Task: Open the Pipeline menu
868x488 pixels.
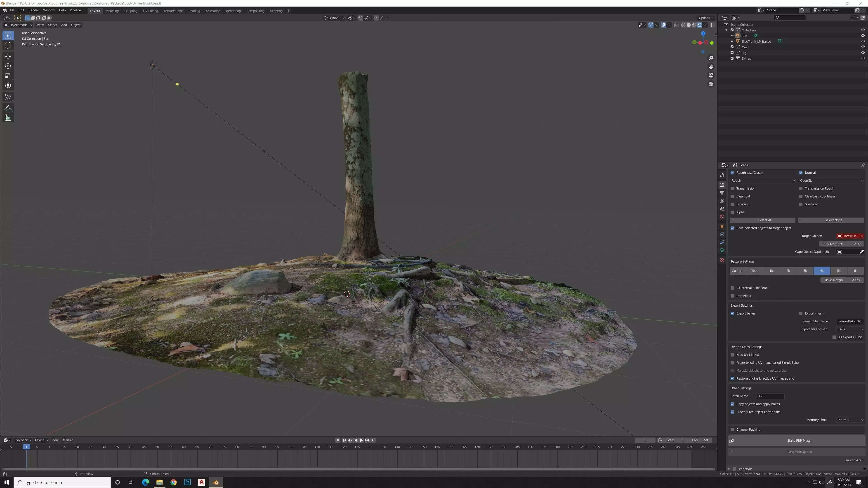Action: 75,10
